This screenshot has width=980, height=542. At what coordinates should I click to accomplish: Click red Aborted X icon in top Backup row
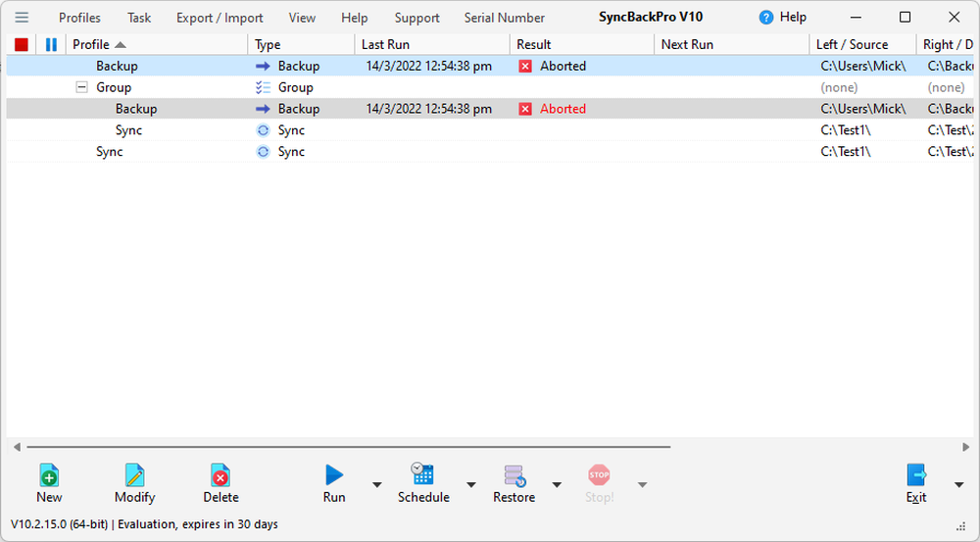[525, 67]
